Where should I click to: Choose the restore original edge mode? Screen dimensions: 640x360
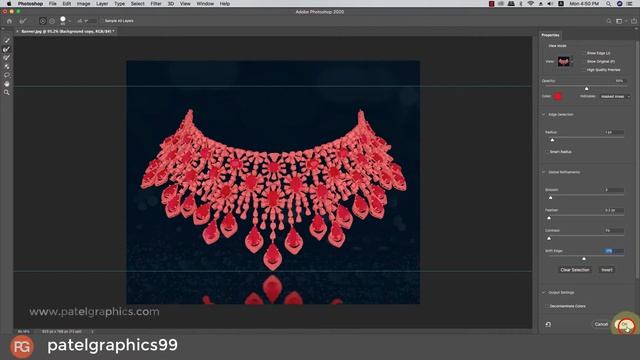click(52, 21)
